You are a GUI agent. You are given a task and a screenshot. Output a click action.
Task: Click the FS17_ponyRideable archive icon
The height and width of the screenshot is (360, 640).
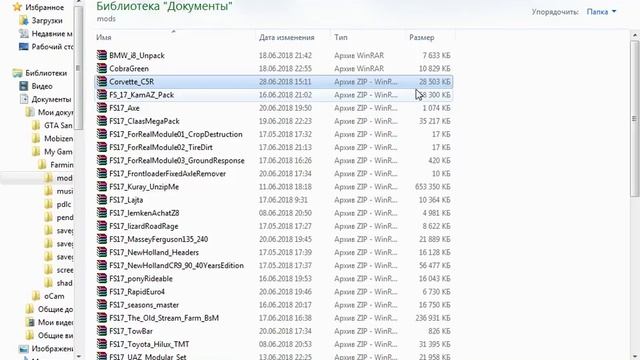point(102,278)
